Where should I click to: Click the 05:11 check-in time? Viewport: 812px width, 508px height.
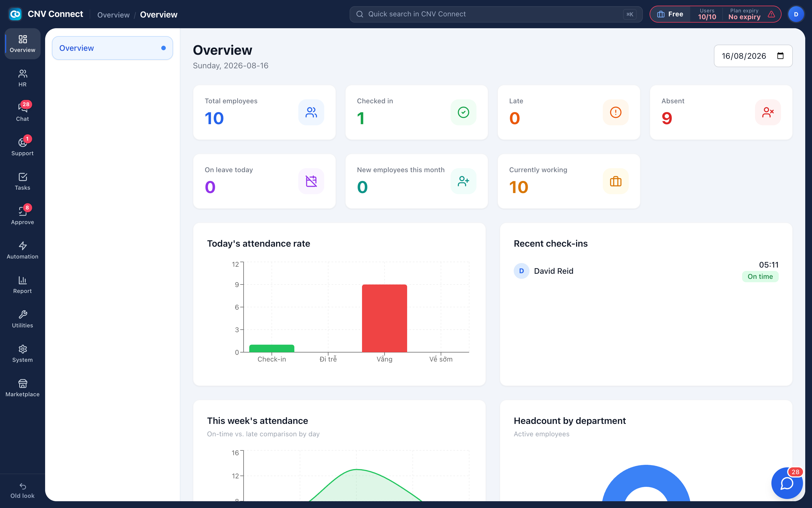[x=768, y=265]
